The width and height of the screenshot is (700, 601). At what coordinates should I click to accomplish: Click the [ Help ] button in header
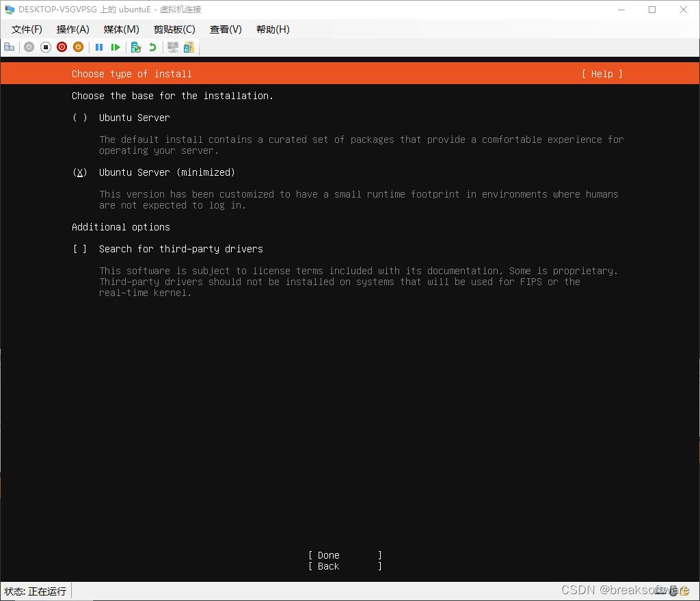click(602, 74)
